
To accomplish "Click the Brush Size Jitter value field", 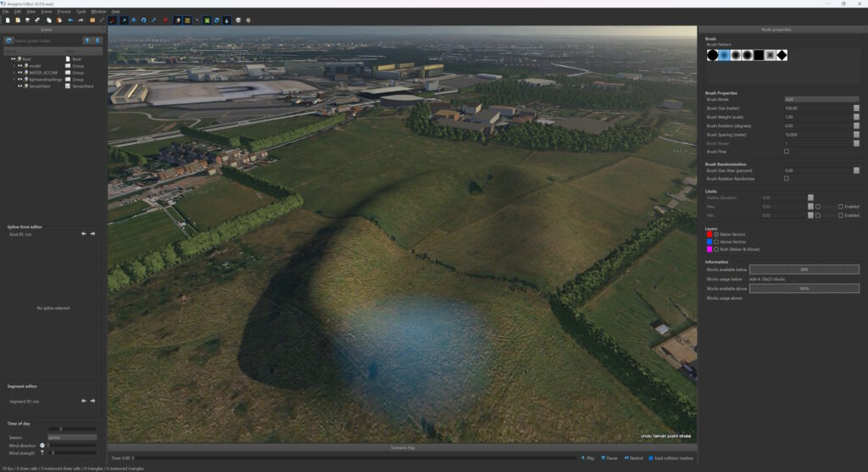I will point(818,170).
